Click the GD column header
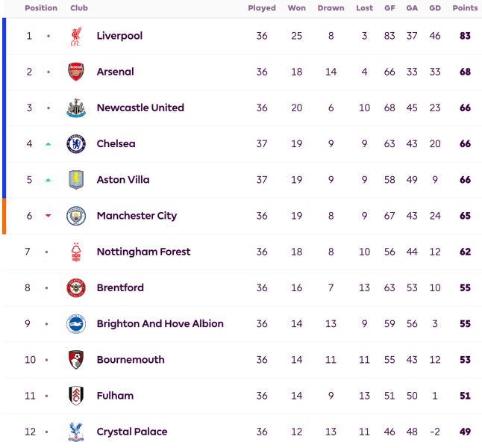This screenshot has height=448, width=482. (435, 8)
